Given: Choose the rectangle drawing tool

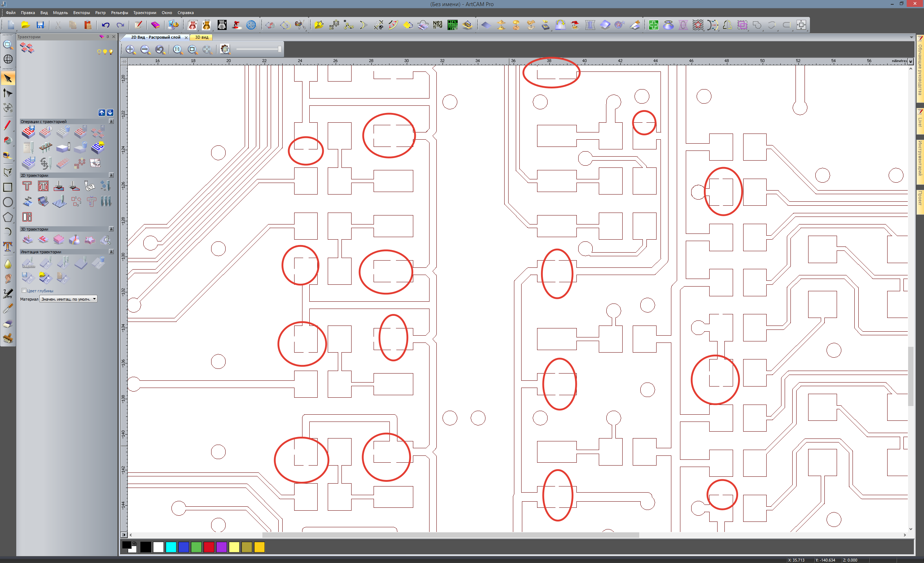Looking at the screenshot, I should point(8,187).
